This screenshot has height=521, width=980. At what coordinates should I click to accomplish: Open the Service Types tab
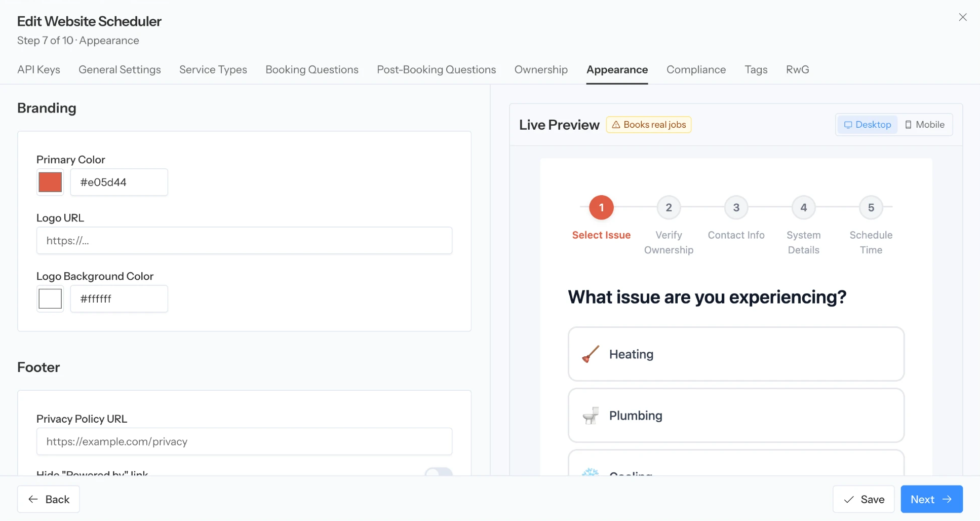click(x=213, y=69)
